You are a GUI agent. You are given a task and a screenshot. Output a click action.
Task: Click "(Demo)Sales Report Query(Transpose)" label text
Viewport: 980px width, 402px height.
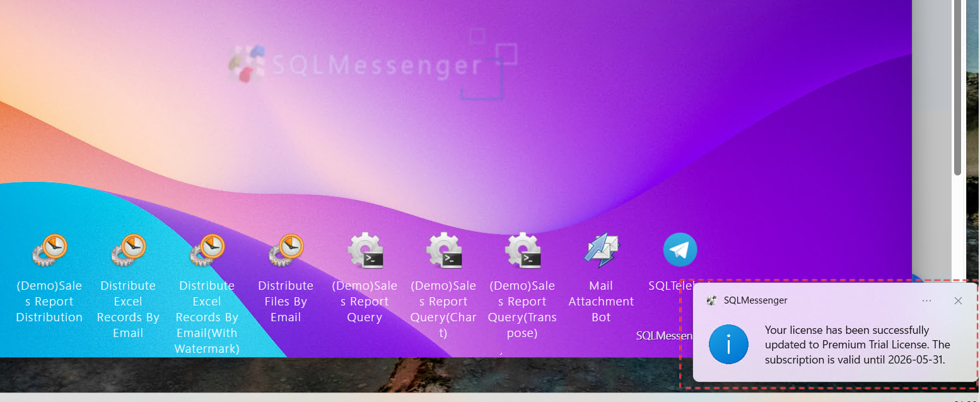(x=522, y=309)
